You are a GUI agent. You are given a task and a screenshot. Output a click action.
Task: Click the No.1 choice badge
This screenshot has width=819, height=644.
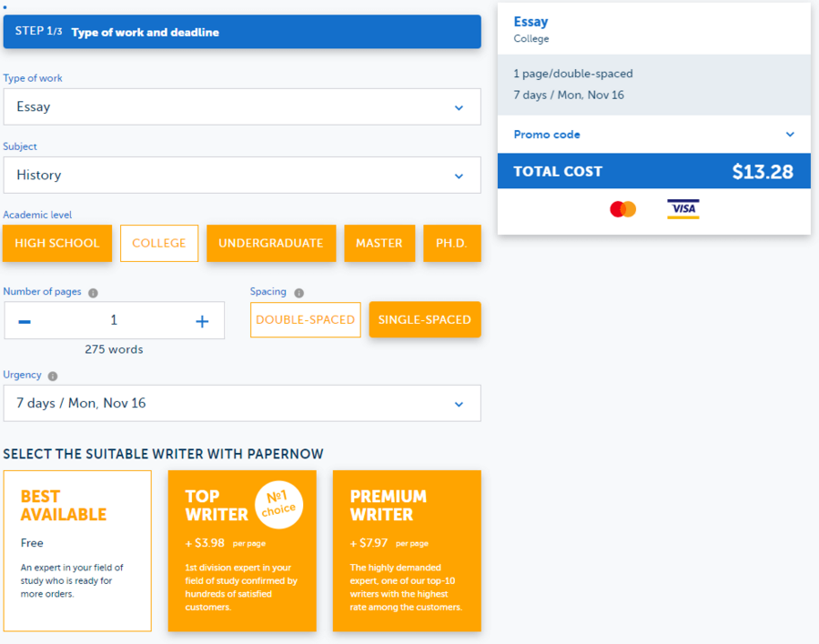coord(278,504)
